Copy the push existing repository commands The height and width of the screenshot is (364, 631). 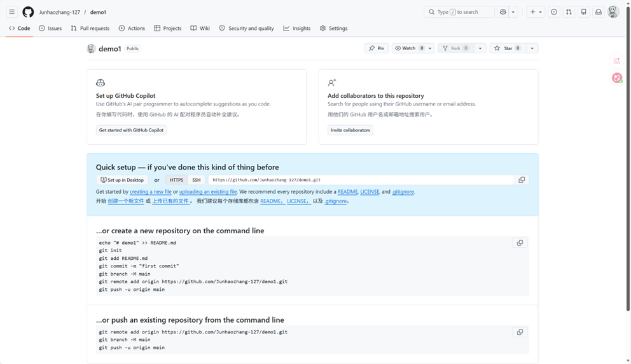point(520,332)
